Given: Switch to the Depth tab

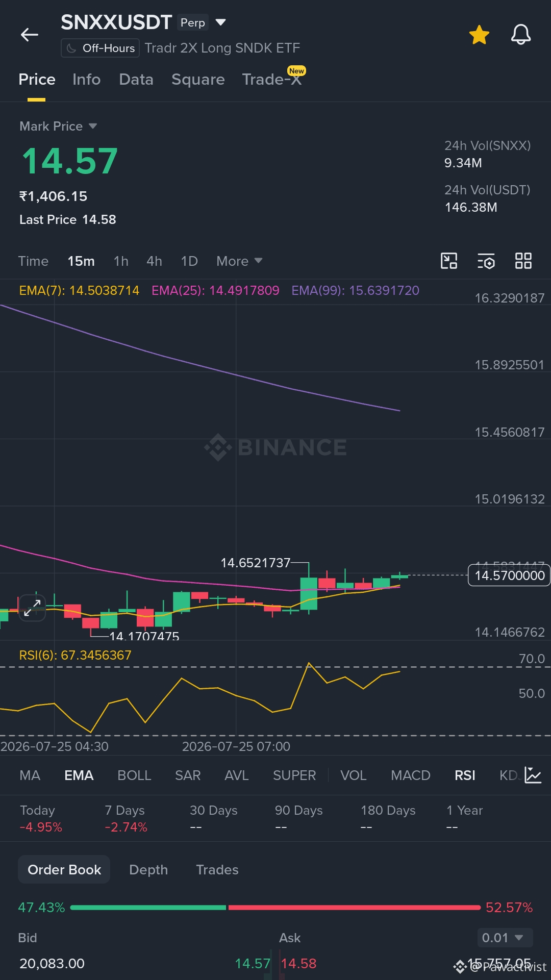Looking at the screenshot, I should coord(148,870).
